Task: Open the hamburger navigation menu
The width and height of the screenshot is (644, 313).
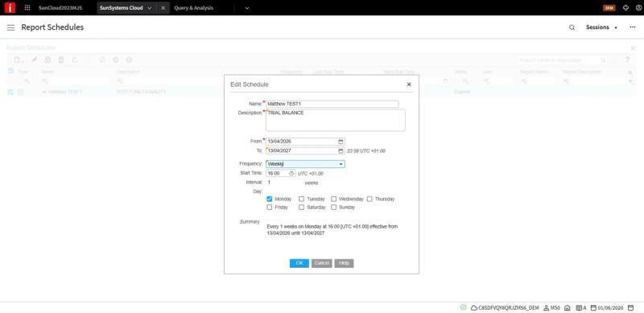Action: click(x=11, y=27)
